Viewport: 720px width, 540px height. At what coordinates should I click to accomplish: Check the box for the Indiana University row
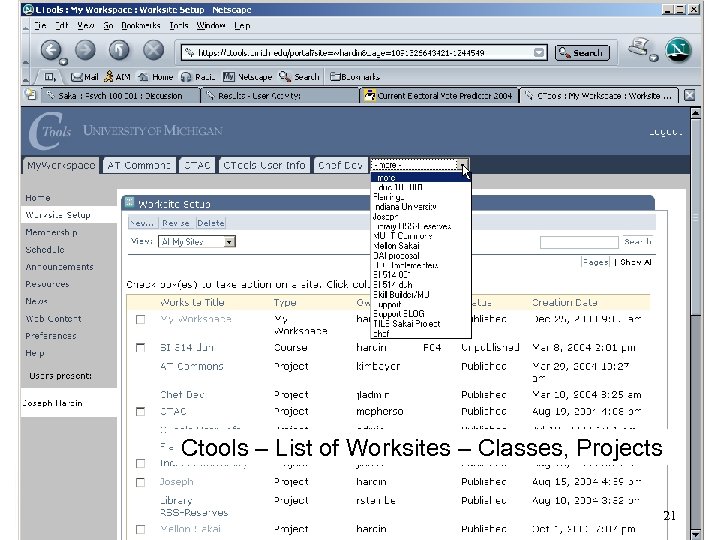click(x=141, y=463)
